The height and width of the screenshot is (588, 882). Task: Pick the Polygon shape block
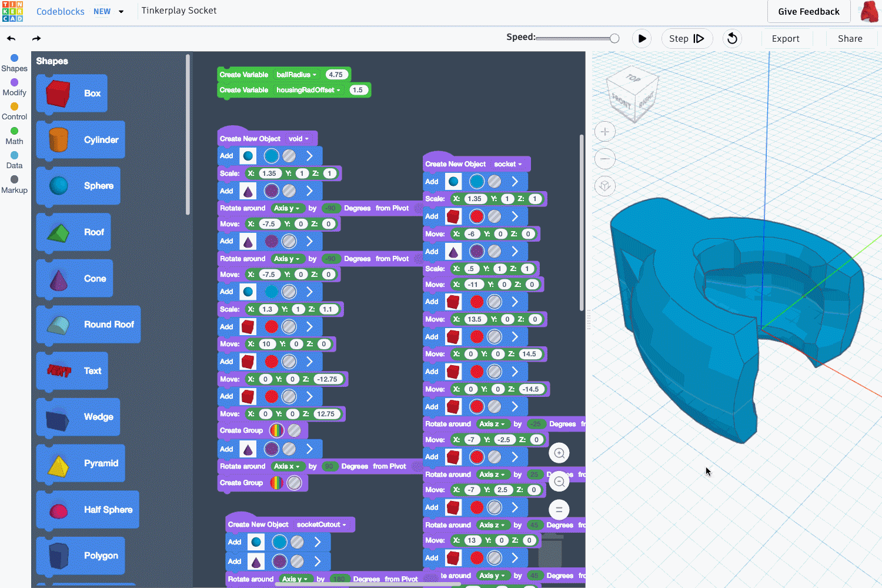[x=81, y=556]
